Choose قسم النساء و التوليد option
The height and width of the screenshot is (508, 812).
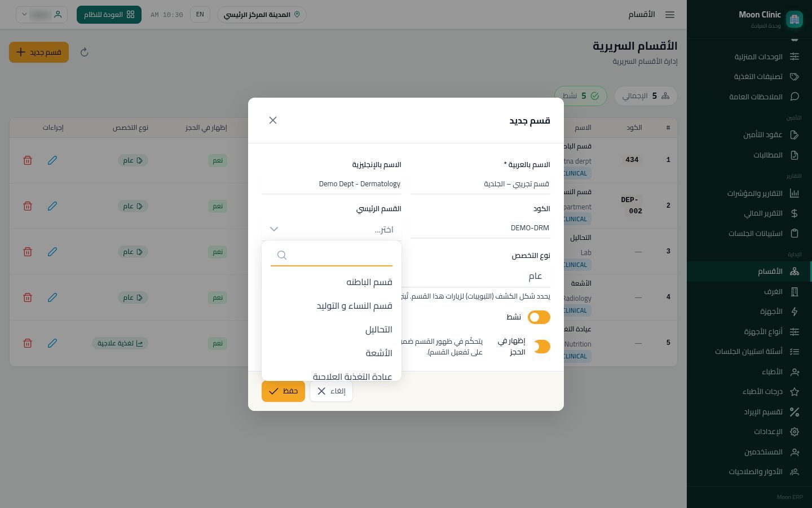pyautogui.click(x=332, y=306)
